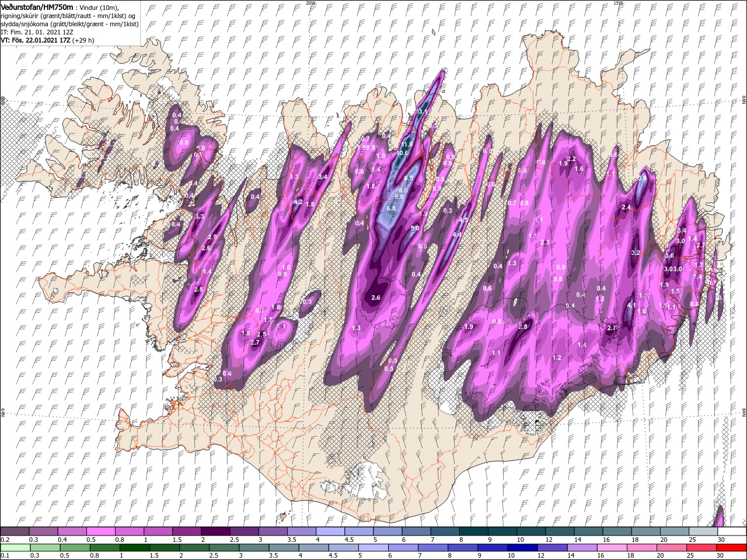The height and width of the screenshot is (560, 747).
Task: Click the '30' label in the lower legend row
Action: pyautogui.click(x=720, y=556)
